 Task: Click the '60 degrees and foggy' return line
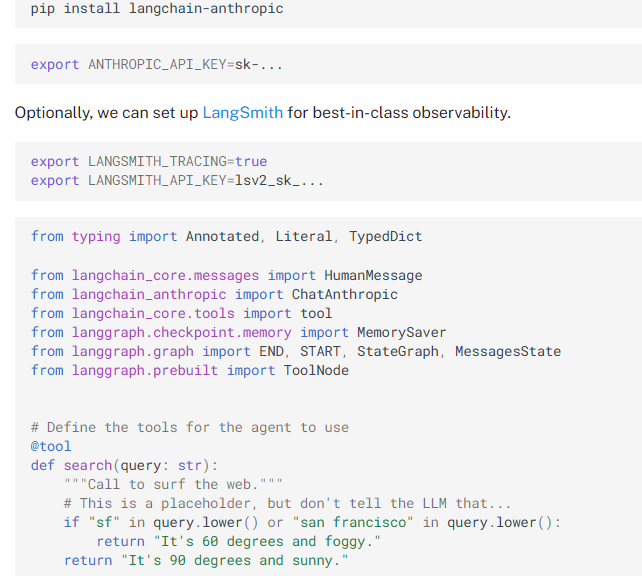point(239,541)
